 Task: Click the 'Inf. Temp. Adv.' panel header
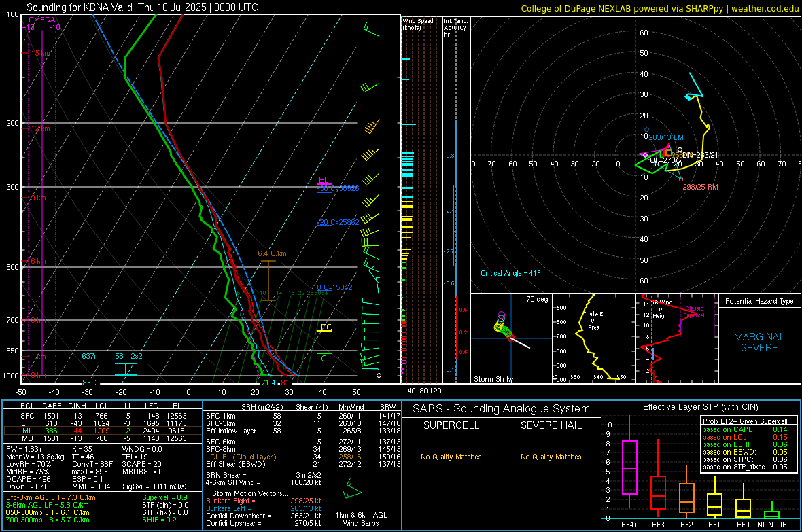pos(455,28)
